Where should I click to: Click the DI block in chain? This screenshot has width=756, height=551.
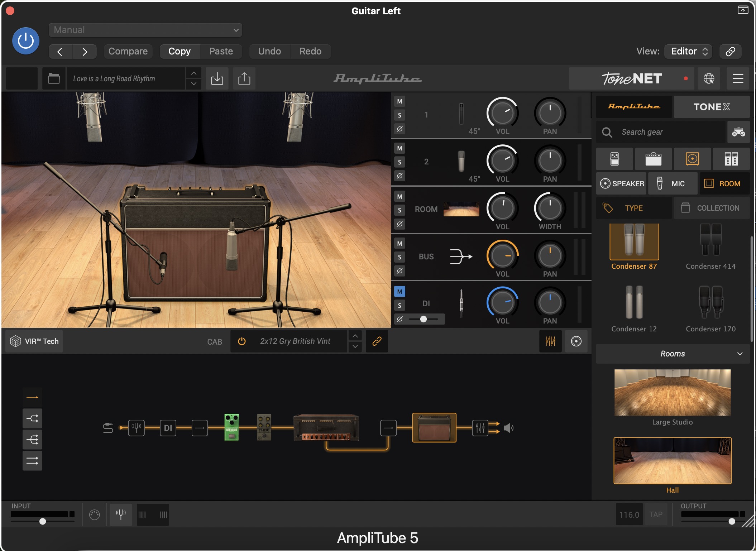(x=168, y=428)
